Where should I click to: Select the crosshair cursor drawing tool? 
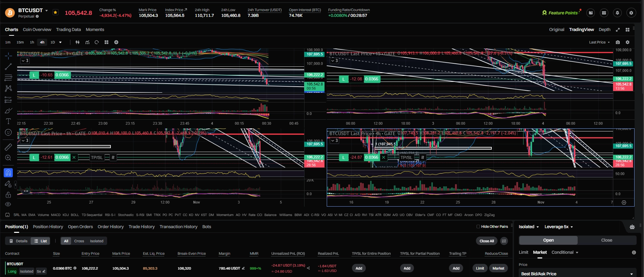[8, 56]
